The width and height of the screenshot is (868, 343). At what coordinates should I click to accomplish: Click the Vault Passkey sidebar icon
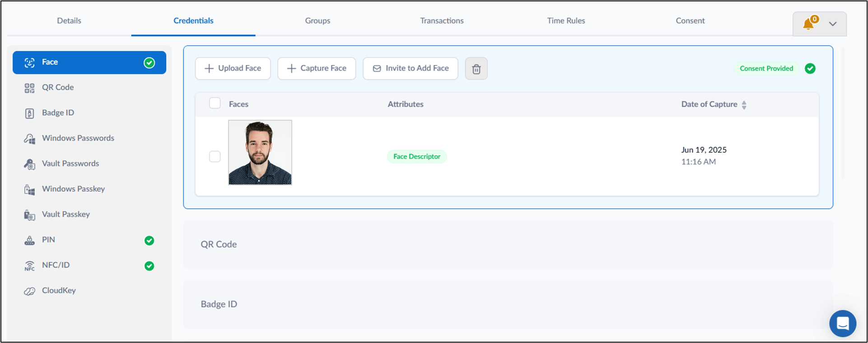tap(29, 215)
